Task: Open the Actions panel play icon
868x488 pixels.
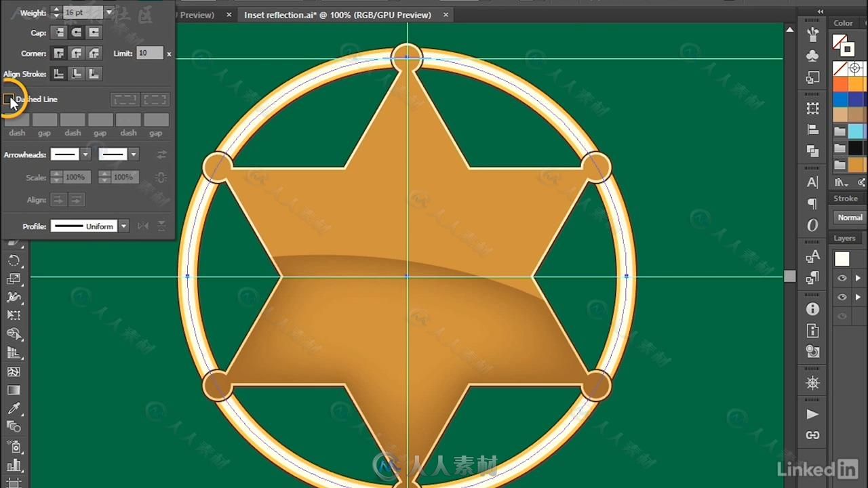Action: (x=812, y=414)
